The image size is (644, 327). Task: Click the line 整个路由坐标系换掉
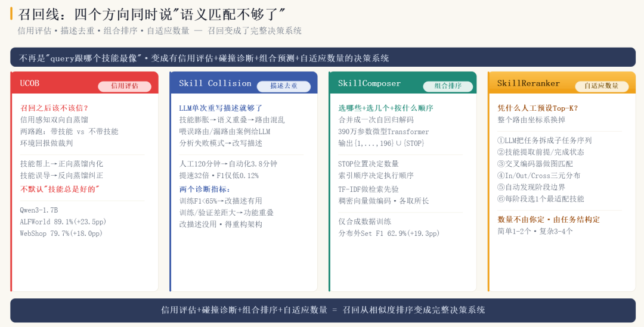coord(531,120)
